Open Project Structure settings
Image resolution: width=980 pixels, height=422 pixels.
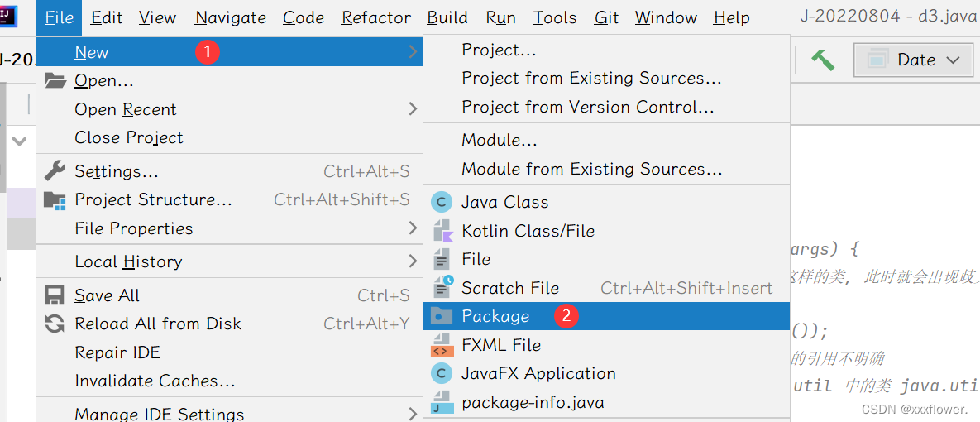click(153, 199)
